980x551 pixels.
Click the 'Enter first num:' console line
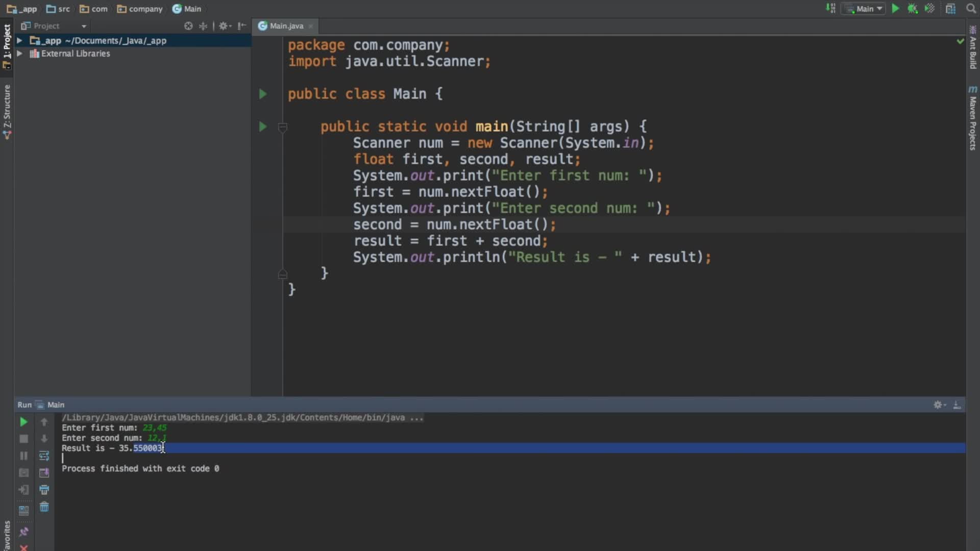coord(114,428)
